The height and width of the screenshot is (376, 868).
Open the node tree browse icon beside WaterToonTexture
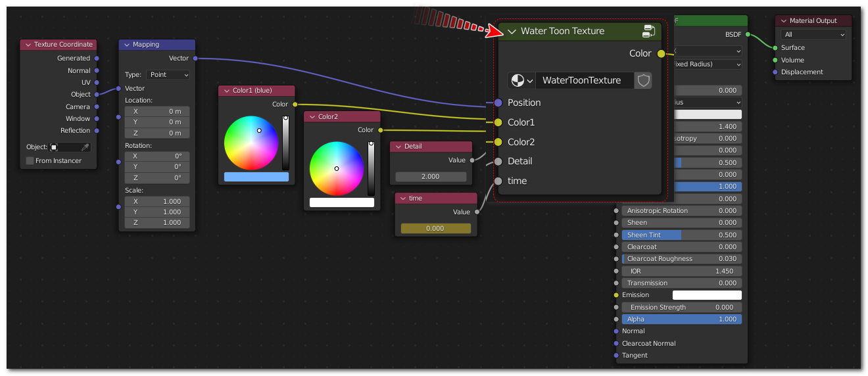522,80
